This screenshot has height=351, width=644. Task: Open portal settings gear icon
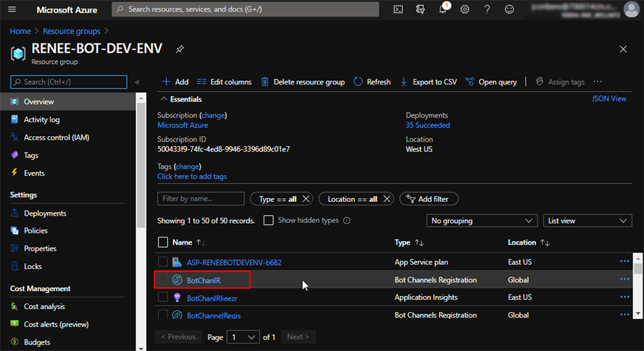(464, 9)
